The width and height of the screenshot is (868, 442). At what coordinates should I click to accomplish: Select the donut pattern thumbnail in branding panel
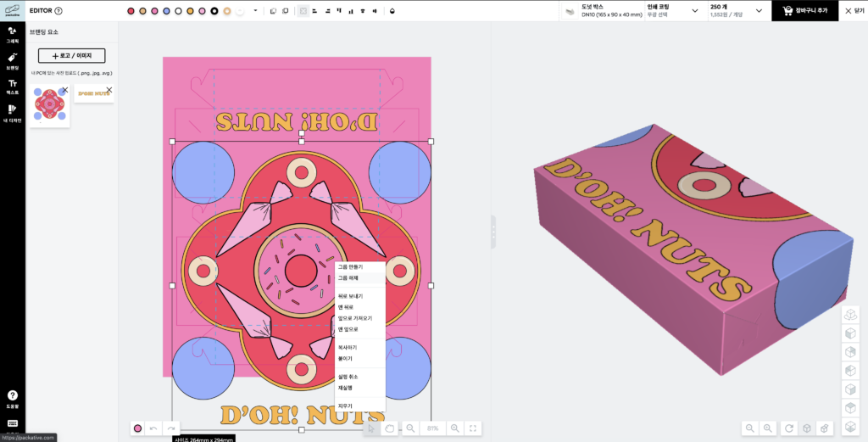point(50,105)
